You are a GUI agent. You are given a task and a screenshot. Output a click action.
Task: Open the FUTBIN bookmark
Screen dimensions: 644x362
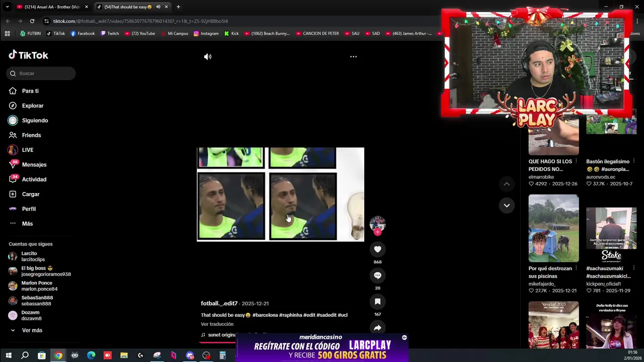[x=30, y=34]
